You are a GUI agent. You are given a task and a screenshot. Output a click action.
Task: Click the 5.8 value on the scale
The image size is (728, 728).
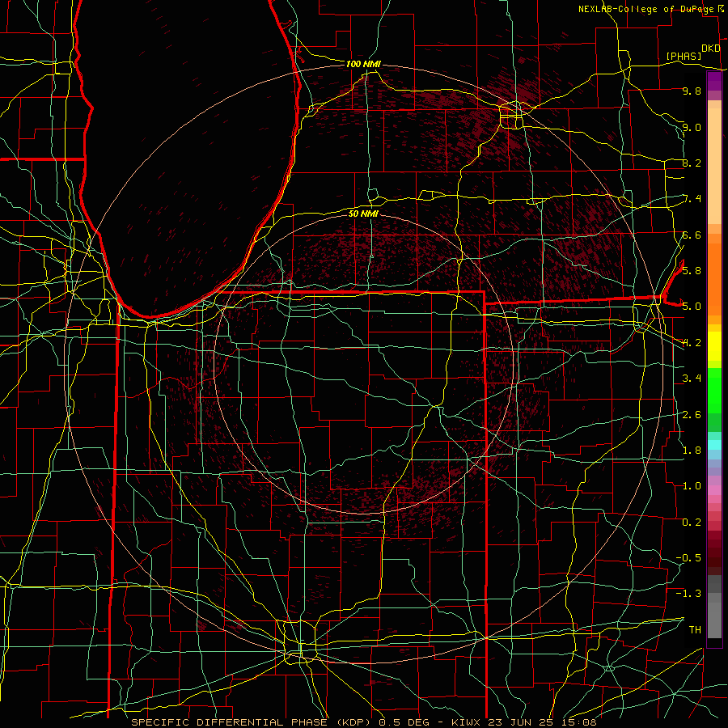click(x=692, y=271)
